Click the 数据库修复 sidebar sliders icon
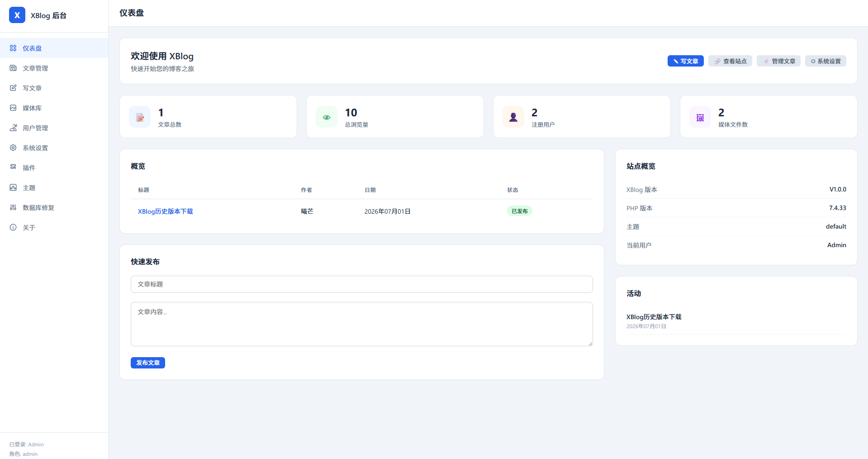868x459 pixels. tap(13, 207)
